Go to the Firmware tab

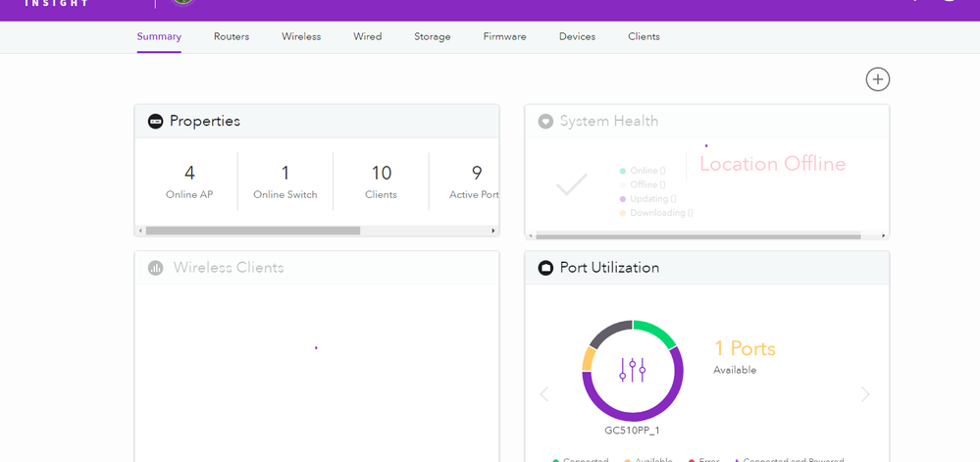504,37
